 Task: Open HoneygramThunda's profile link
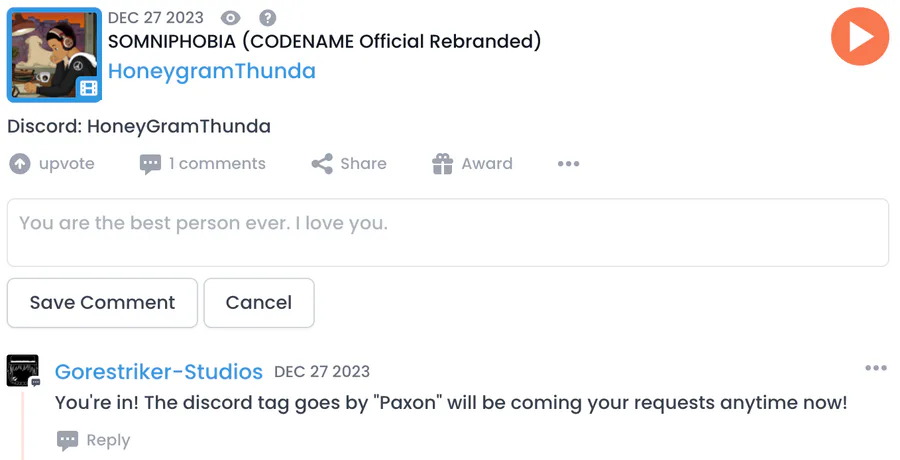tap(212, 71)
